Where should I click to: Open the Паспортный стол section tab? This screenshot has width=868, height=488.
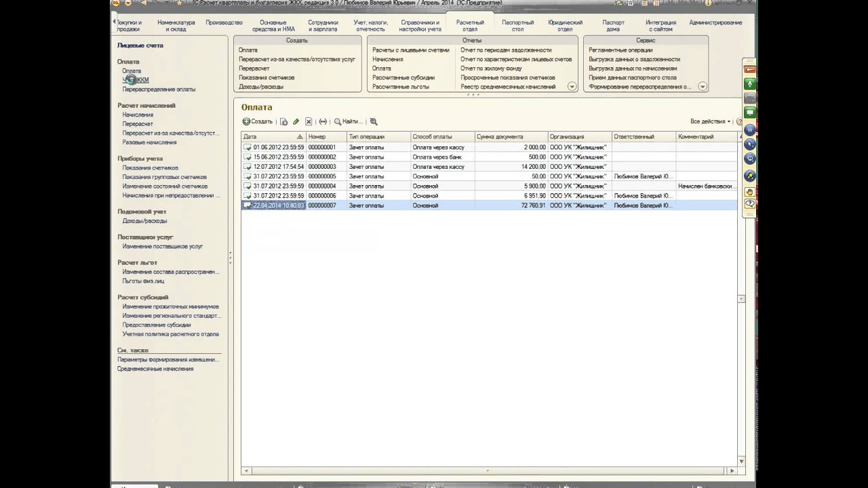pos(517,26)
